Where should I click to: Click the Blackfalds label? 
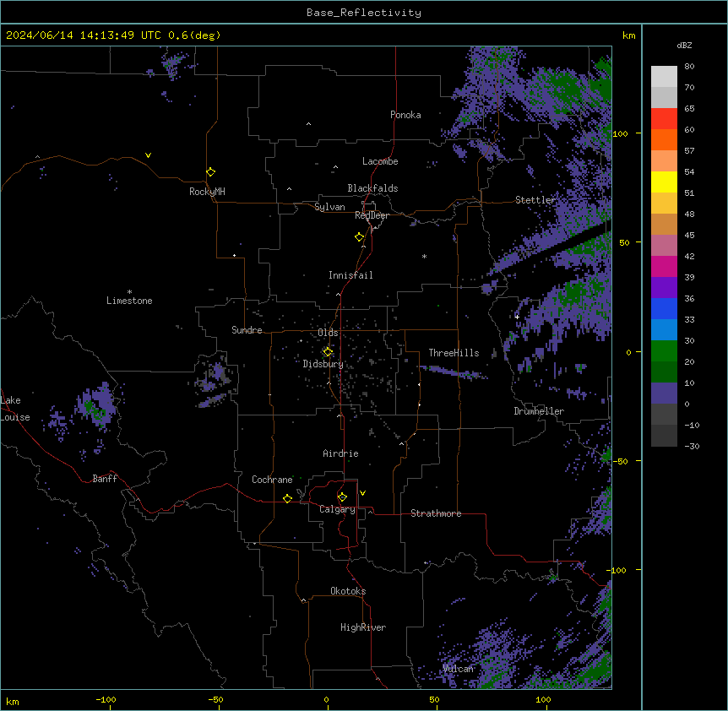pyautogui.click(x=372, y=188)
